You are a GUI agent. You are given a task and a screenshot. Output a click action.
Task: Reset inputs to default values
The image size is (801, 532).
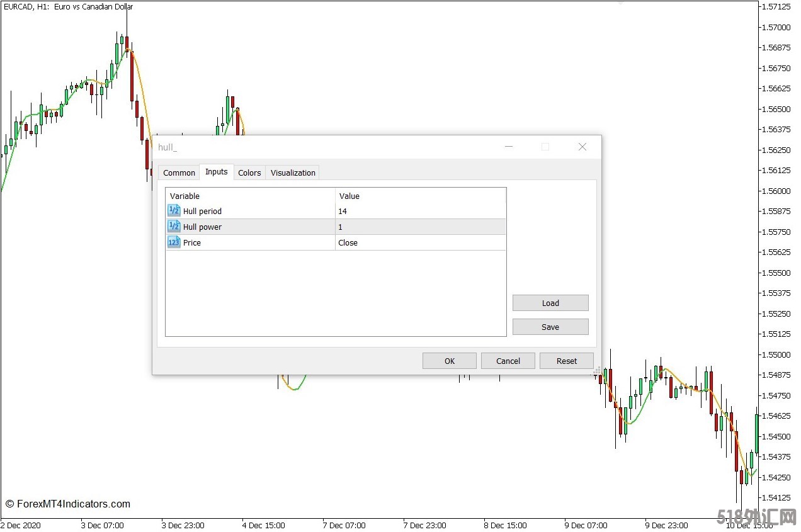point(567,361)
